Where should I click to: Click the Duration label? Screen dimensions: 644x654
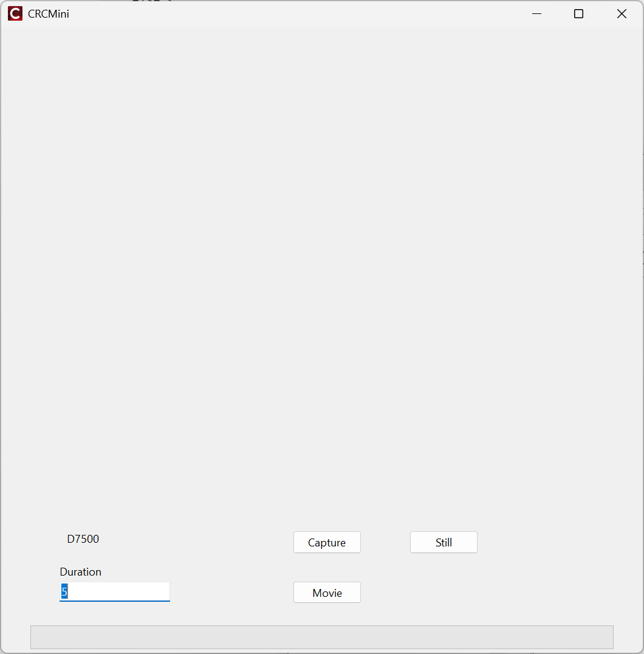(80, 572)
